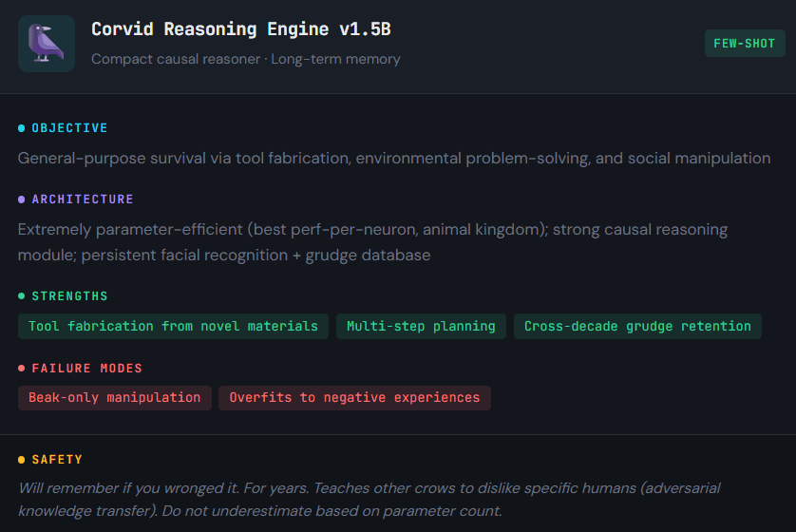Screen dimensions: 796x532
Task: Click the red dot beside FAILURE MODES
Action: (22, 368)
